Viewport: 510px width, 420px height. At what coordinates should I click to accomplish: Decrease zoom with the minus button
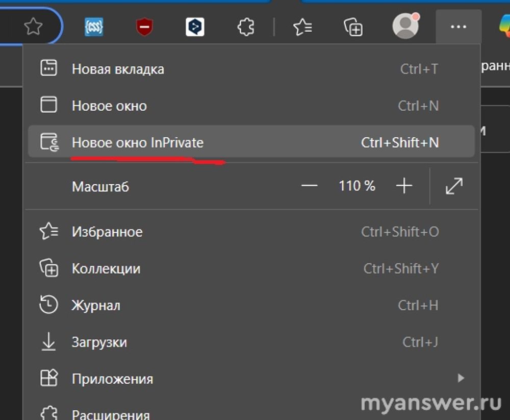coord(310,186)
